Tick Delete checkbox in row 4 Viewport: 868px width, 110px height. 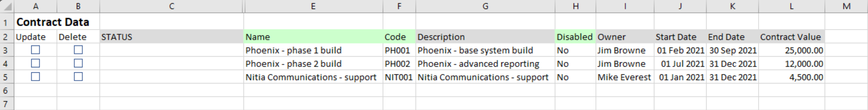click(78, 63)
